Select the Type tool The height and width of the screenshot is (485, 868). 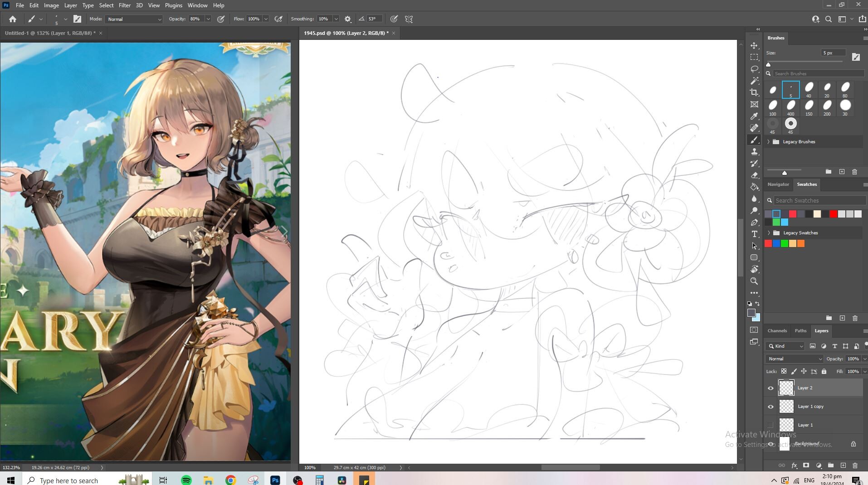coord(754,234)
